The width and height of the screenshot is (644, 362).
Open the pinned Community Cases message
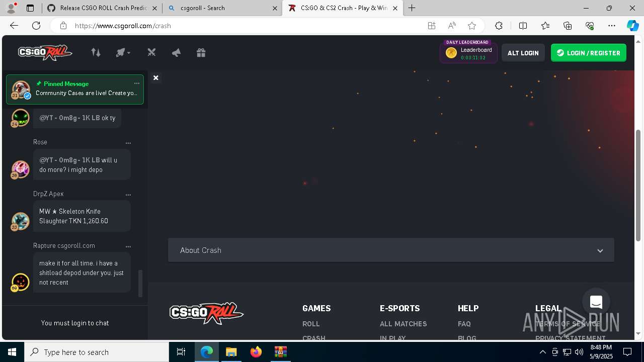click(75, 89)
